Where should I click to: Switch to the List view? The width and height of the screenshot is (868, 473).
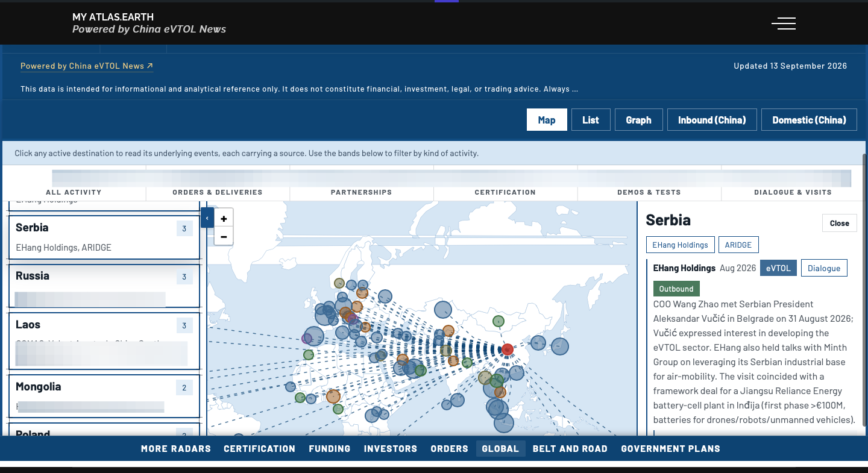pyautogui.click(x=591, y=120)
